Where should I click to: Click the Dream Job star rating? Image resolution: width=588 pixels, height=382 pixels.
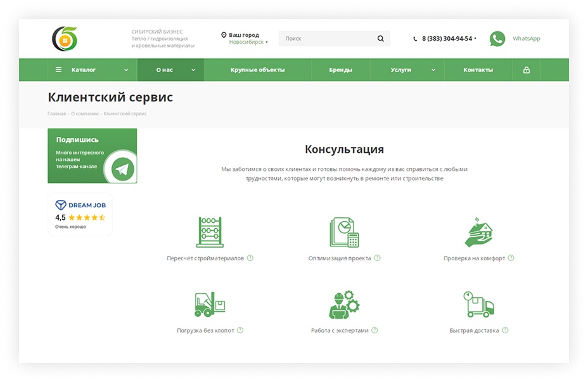pos(87,217)
